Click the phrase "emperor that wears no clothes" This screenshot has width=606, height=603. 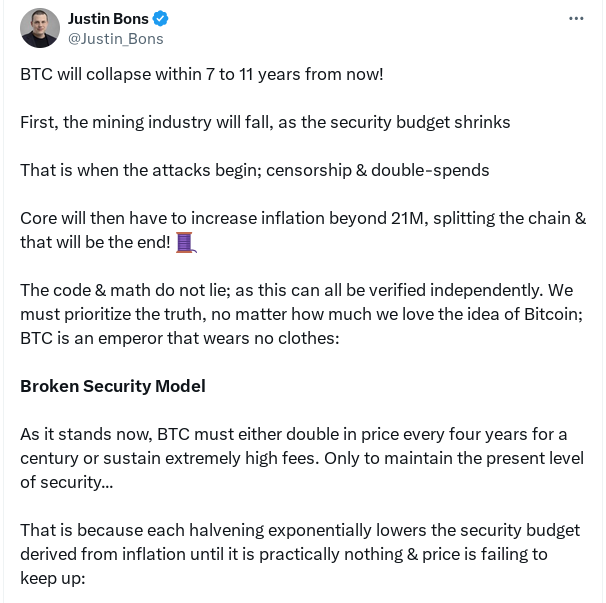pos(200,338)
